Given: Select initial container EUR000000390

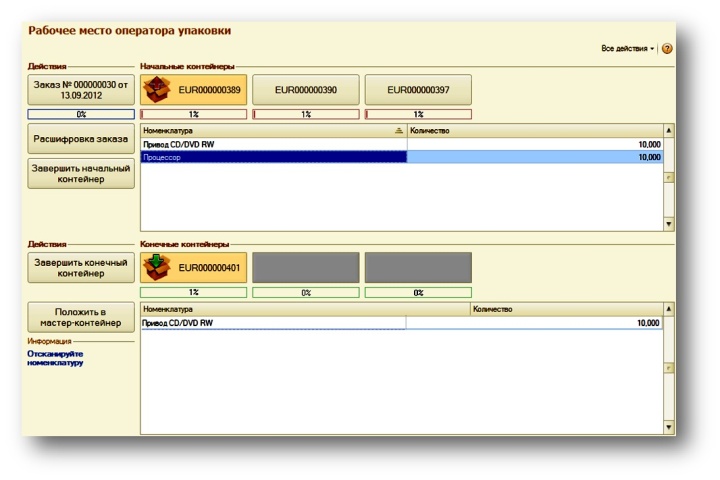Looking at the screenshot, I should [306, 90].
